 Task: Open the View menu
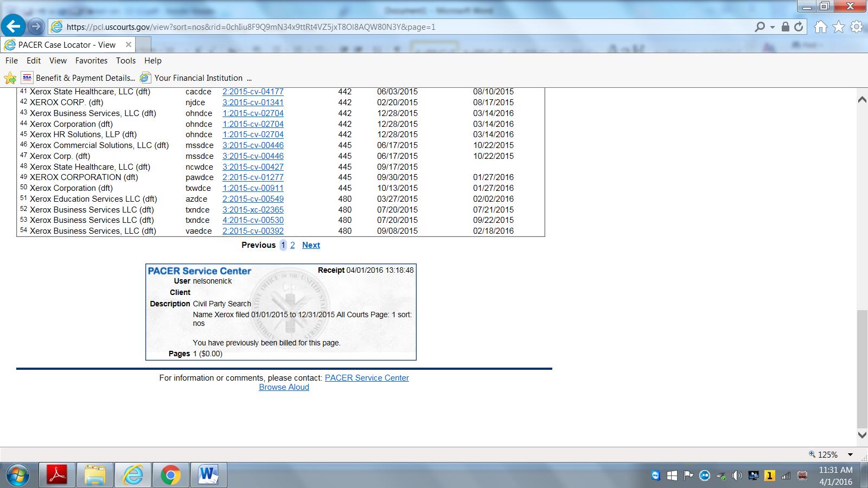(x=58, y=61)
